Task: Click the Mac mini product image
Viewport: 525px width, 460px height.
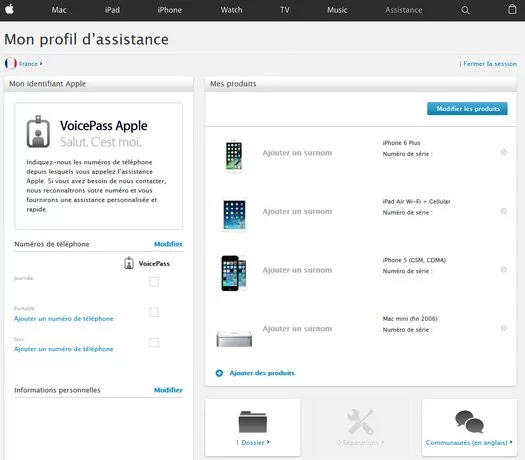Action: (x=234, y=338)
